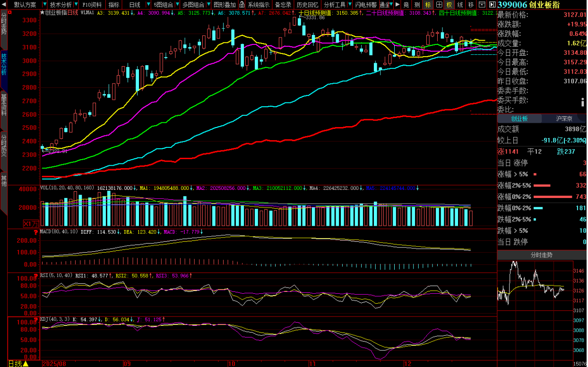
Task: Switch to the 沪深京 tab
Action: click(x=564, y=119)
